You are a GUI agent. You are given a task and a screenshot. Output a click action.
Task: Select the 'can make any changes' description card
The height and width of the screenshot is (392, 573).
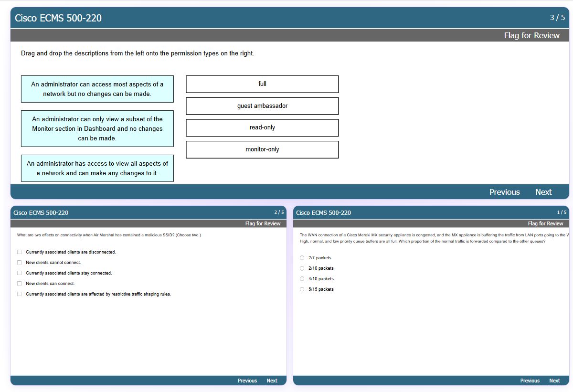97,168
